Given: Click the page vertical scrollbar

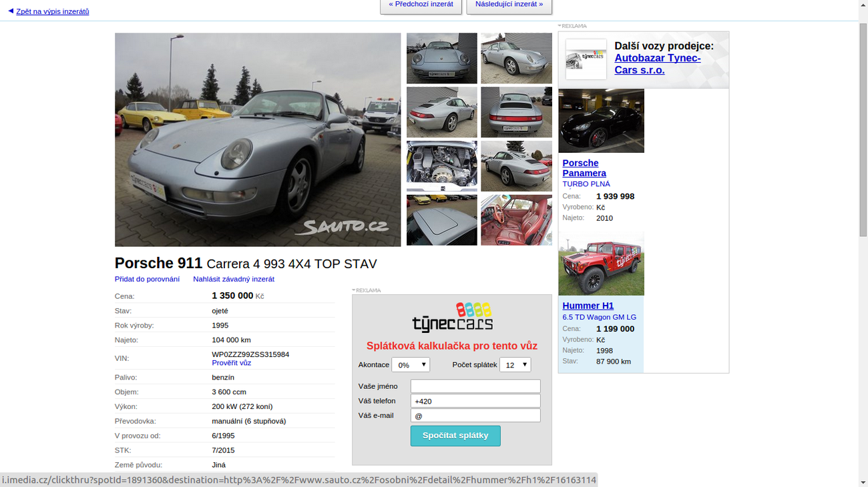Looking at the screenshot, I should click(x=863, y=133).
